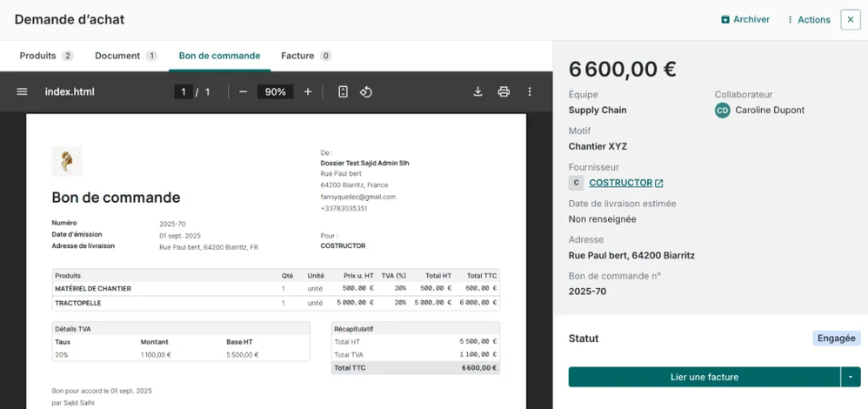This screenshot has width=868, height=409.
Task: Click the Détails TVA 20% rate cell
Action: tap(62, 355)
